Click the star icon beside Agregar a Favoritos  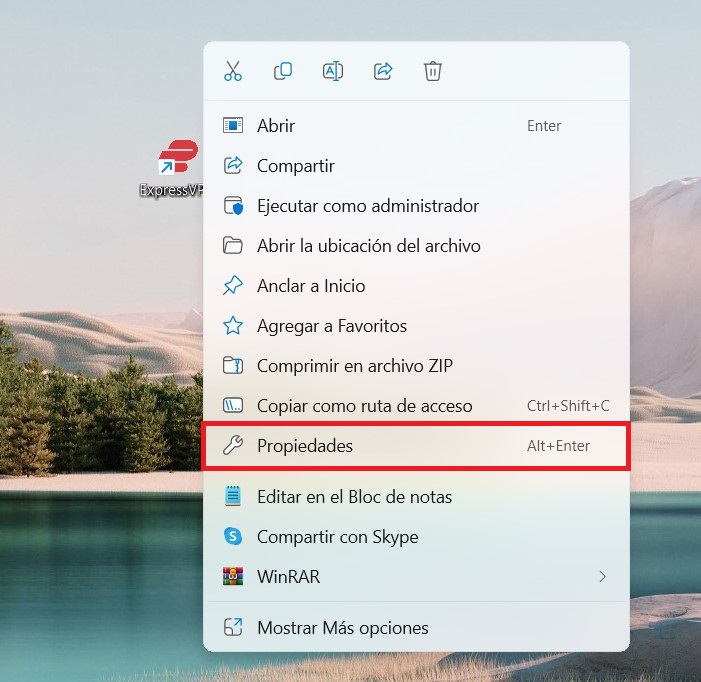(233, 326)
